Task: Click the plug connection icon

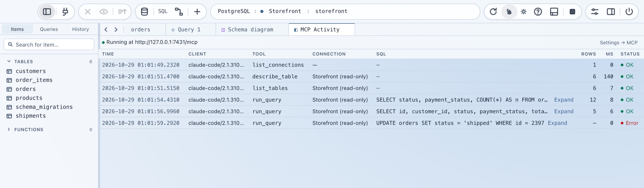Action: pos(65,11)
